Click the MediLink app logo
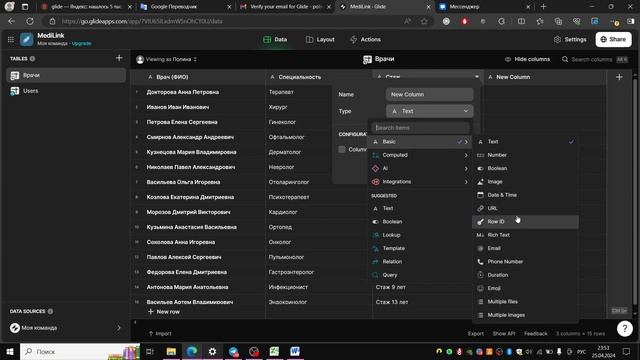640x360 pixels. pos(27,40)
